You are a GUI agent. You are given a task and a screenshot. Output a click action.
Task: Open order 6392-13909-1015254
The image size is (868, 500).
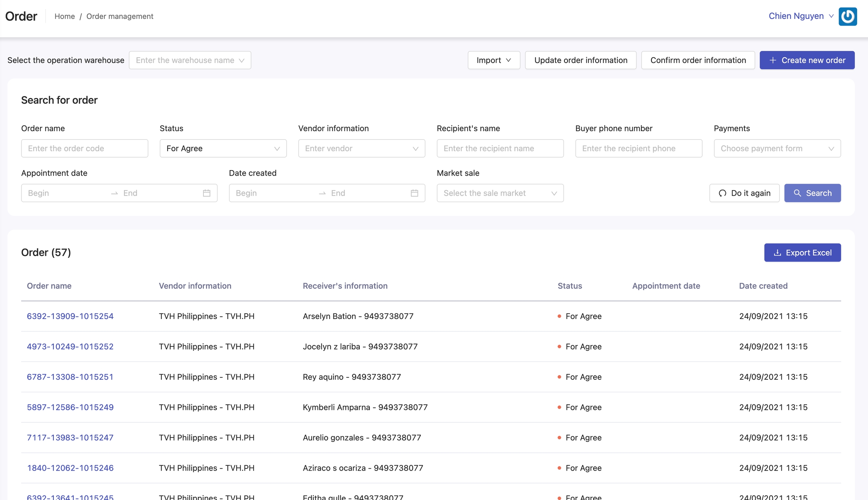click(x=70, y=316)
